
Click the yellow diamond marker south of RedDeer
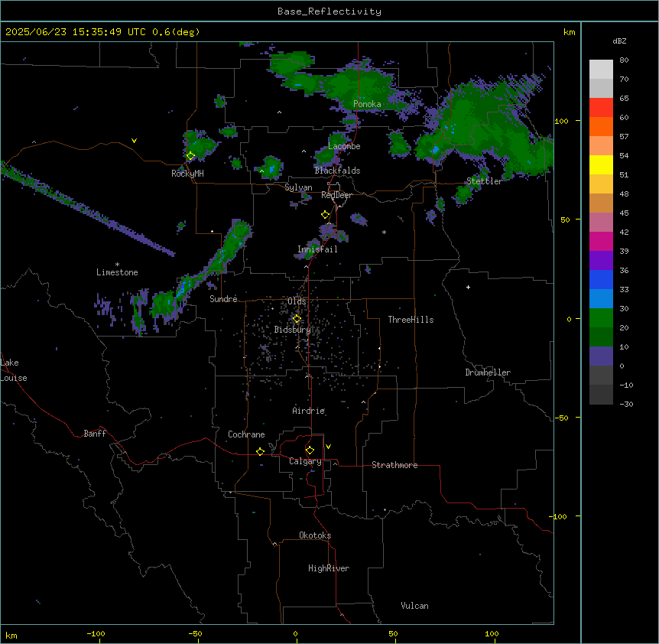click(x=326, y=215)
